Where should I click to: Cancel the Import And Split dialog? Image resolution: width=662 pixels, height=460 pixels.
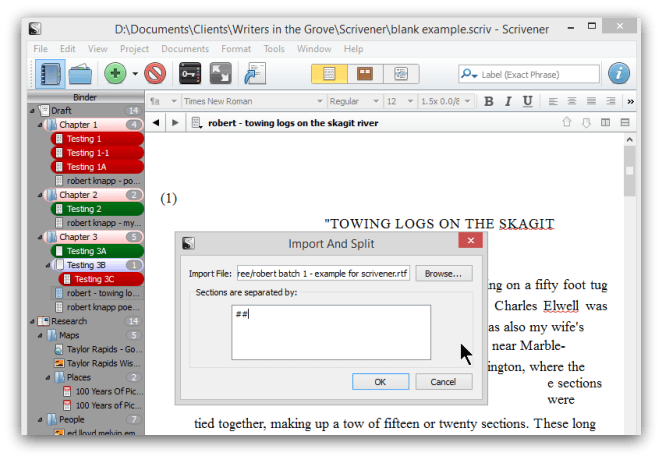tap(443, 382)
